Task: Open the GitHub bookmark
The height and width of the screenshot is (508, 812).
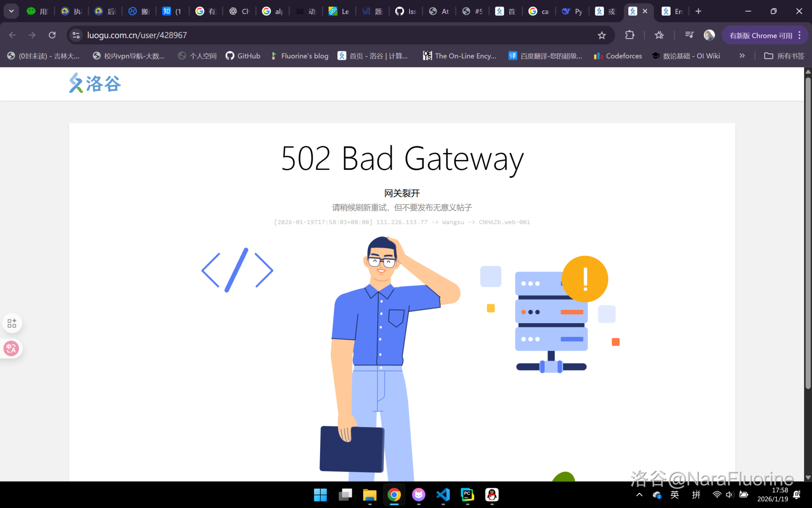Action: (x=243, y=56)
